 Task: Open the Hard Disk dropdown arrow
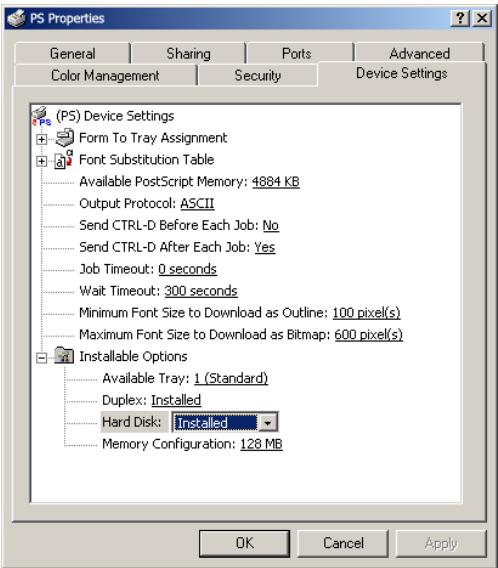(x=268, y=422)
